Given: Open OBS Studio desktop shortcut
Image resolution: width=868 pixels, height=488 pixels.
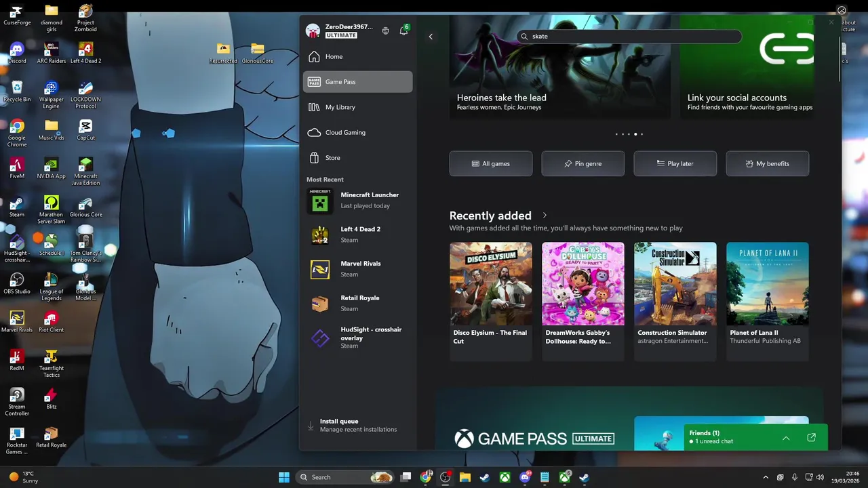Looking at the screenshot, I should click(17, 284).
